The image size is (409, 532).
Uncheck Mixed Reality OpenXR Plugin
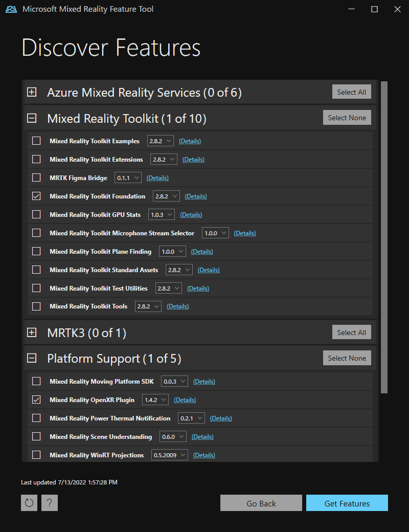pos(36,400)
